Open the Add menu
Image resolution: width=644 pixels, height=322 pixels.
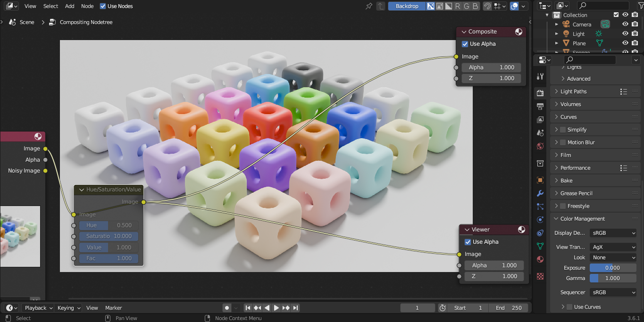[x=70, y=6]
